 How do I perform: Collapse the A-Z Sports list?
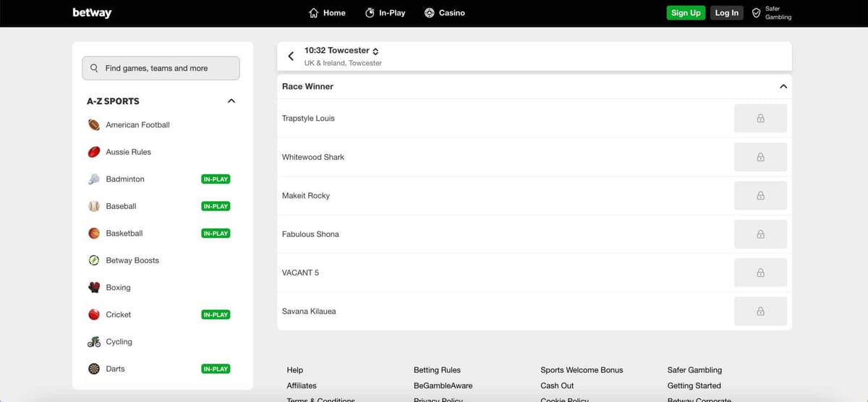coord(231,101)
